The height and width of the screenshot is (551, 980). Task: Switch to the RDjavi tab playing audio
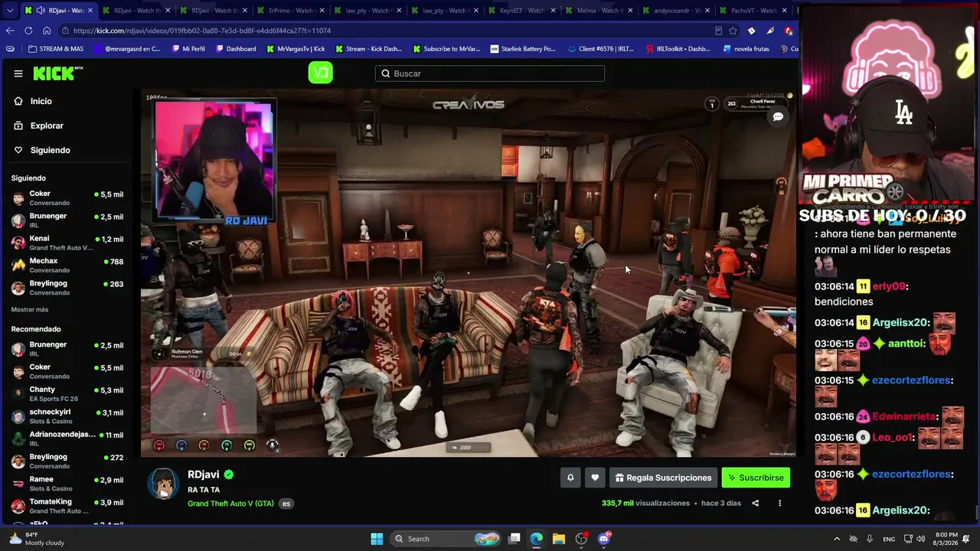[x=58, y=11]
